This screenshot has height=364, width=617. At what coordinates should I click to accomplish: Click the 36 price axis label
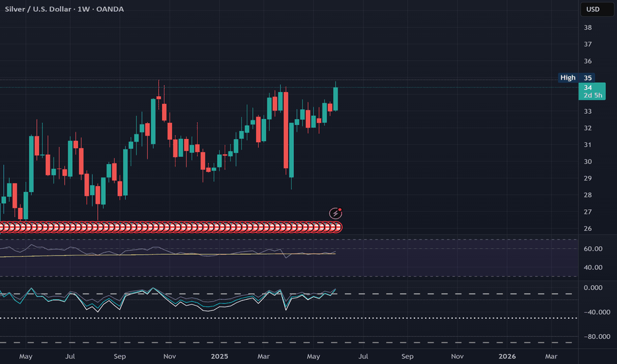pos(587,61)
